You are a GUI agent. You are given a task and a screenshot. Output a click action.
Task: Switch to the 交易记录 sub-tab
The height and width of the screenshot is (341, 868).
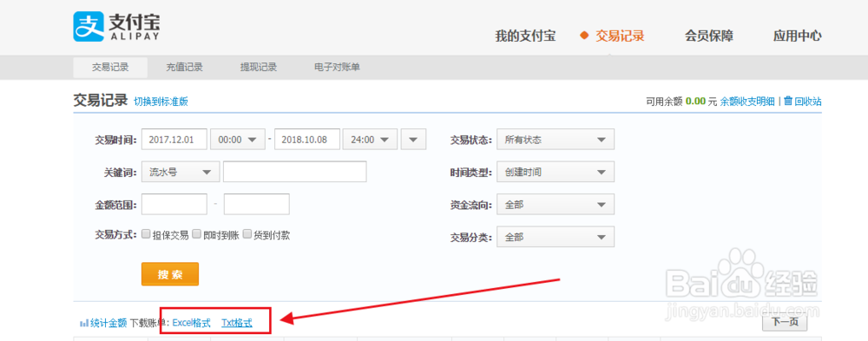110,68
